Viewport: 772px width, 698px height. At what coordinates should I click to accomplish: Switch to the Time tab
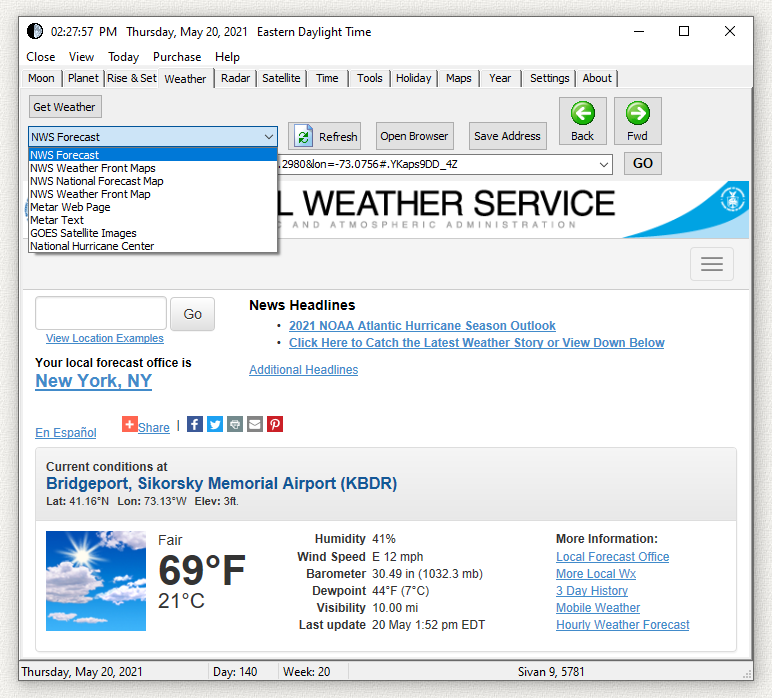[327, 78]
